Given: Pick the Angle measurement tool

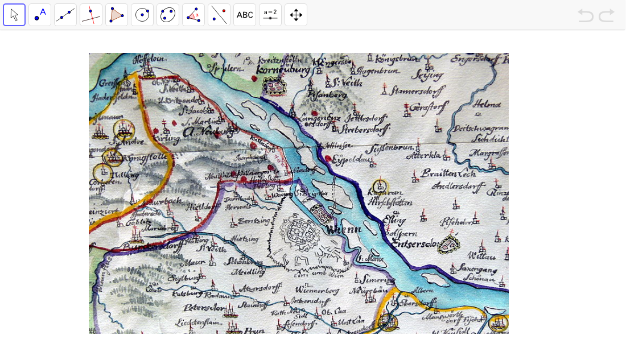Looking at the screenshot, I should click(x=193, y=15).
